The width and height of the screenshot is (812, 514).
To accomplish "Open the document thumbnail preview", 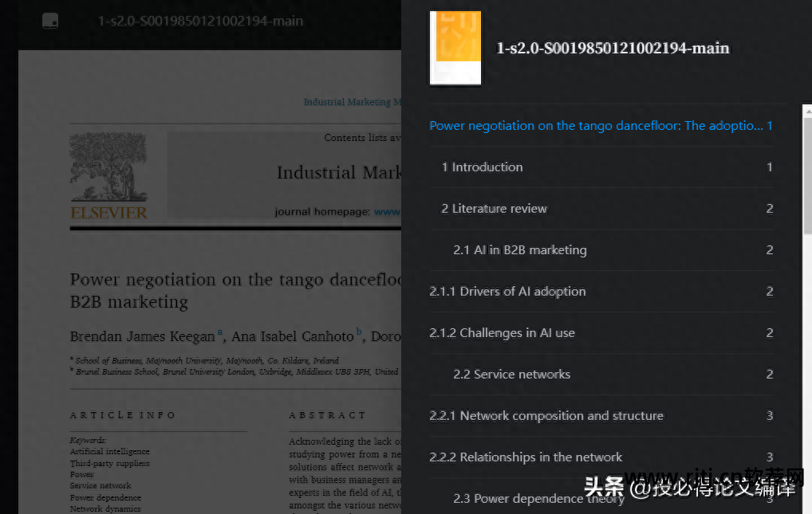I will tap(455, 48).
